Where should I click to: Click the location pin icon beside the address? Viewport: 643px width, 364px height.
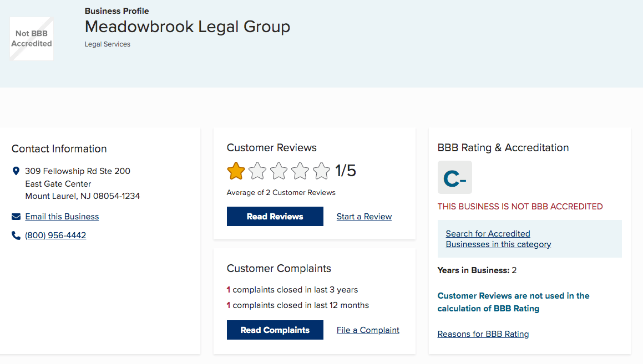[16, 171]
